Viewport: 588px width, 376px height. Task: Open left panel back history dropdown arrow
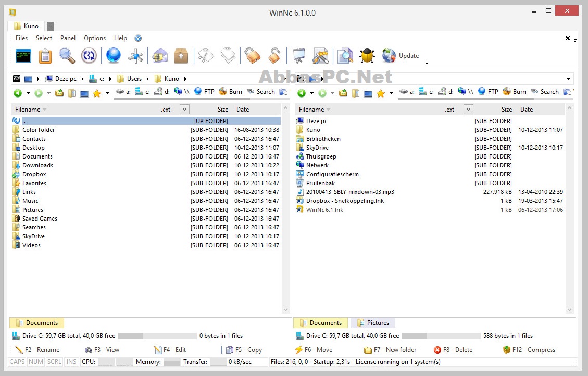28,93
